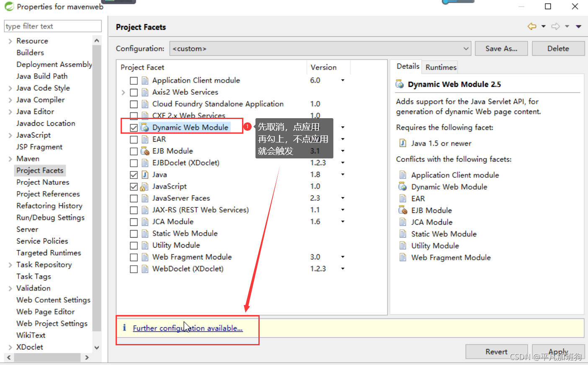
Task: Click the JCA Module facet icon in list
Action: 145,222
